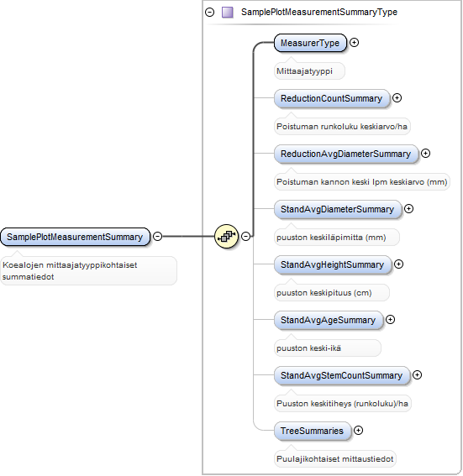Select the StandAvgHeightSummary element box

[x=333, y=264]
